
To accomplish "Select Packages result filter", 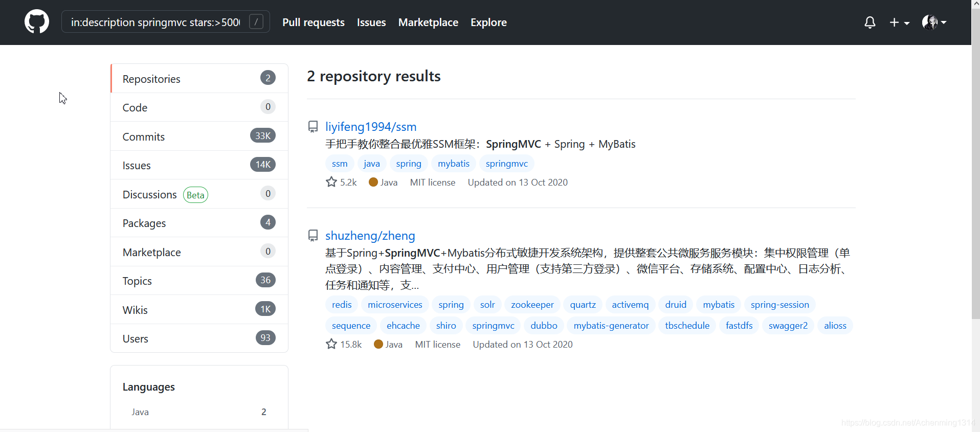I will click(x=199, y=223).
